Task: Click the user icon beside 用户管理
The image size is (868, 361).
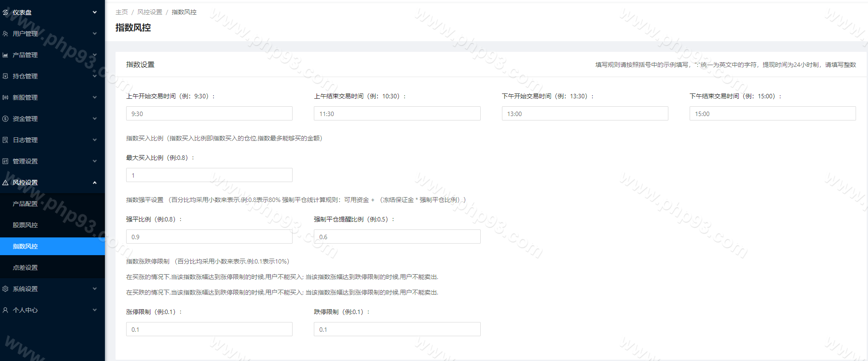Action: [5, 34]
